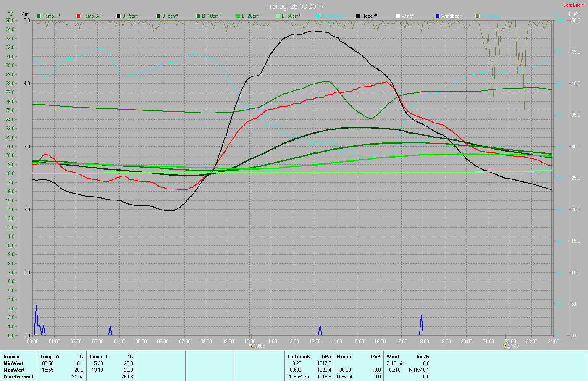
Task: Click the cyan legend color swatch
Action: (x=318, y=16)
